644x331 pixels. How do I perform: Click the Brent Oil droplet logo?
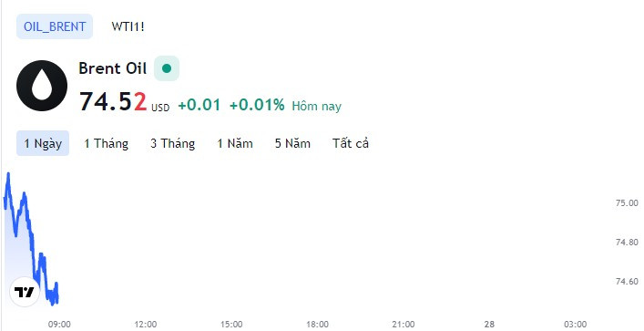(42, 86)
